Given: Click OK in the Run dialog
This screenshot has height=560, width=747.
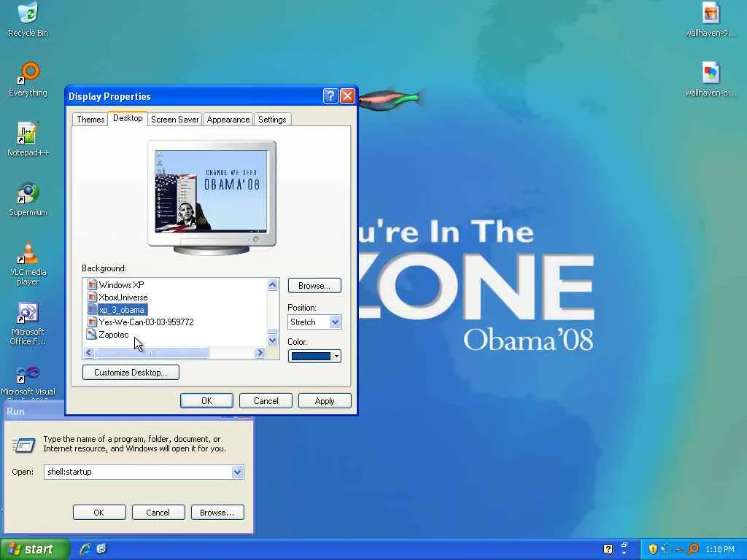Looking at the screenshot, I should [x=99, y=513].
